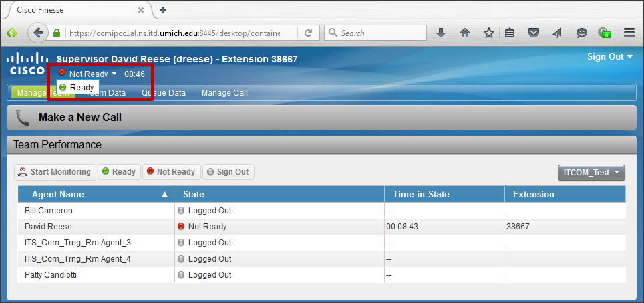Click the Not Ready button in Team Performance
The width and height of the screenshot is (644, 303).
click(171, 172)
